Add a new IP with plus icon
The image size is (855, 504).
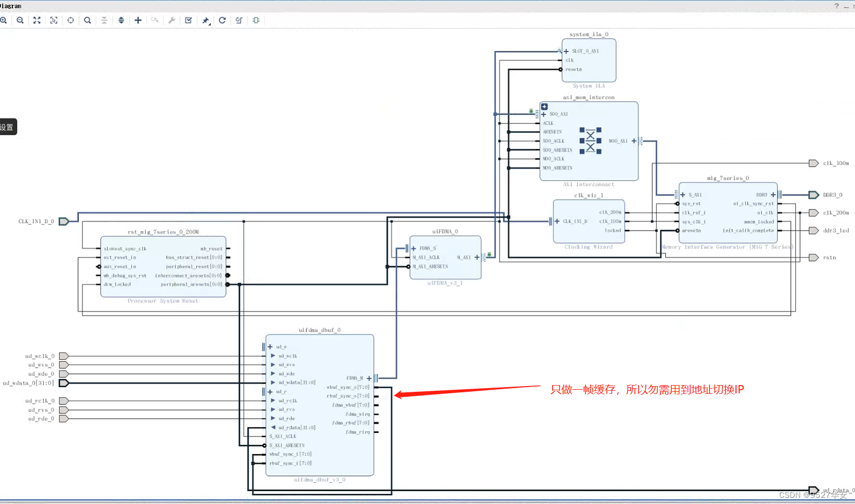click(138, 21)
